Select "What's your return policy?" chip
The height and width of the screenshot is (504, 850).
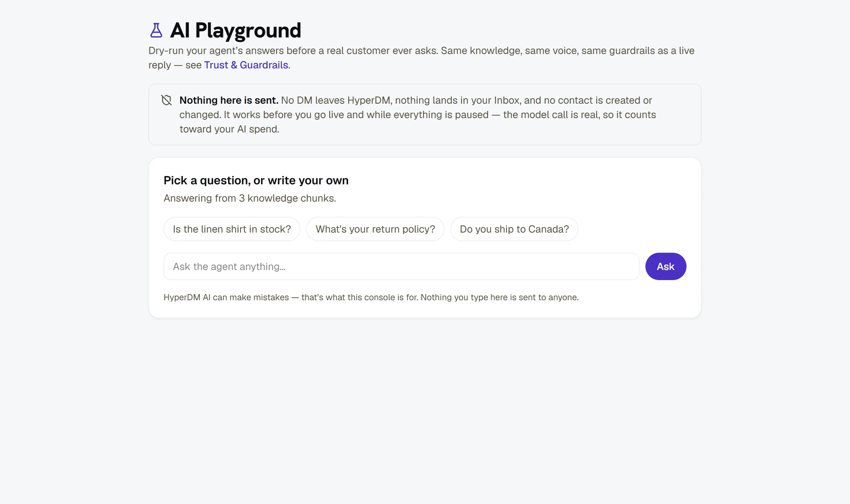(375, 229)
